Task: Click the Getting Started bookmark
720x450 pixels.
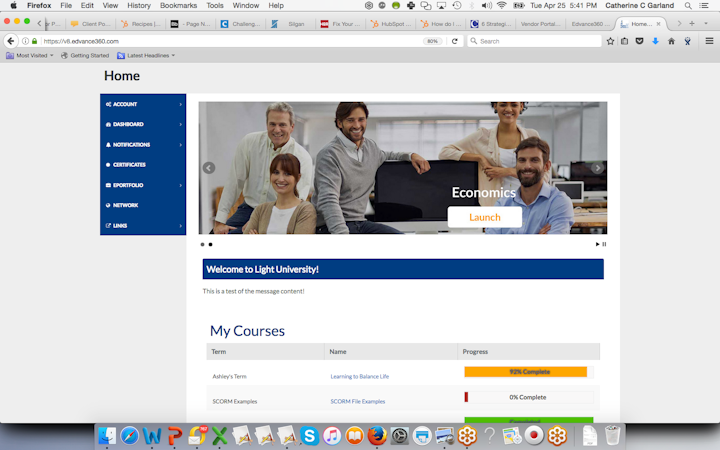Action: pos(85,56)
